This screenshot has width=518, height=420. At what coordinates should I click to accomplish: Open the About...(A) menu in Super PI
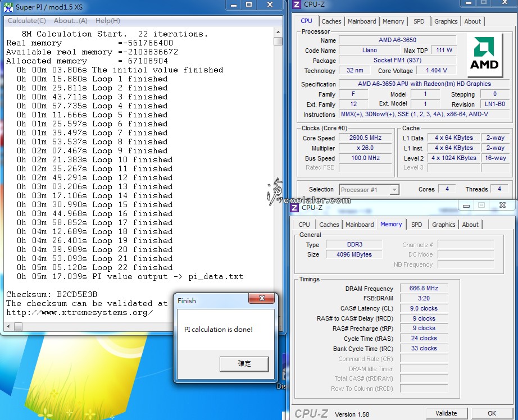click(x=71, y=21)
